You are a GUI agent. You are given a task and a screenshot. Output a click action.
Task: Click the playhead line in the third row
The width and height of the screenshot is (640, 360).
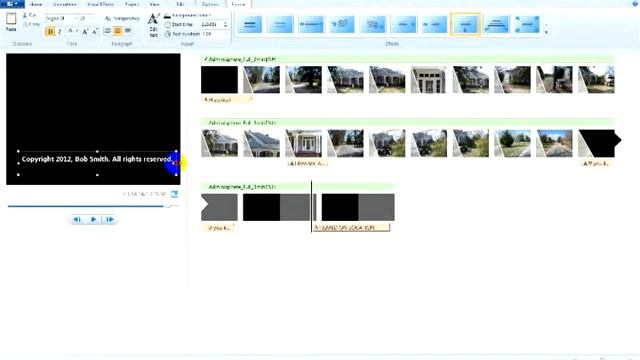pos(311,207)
